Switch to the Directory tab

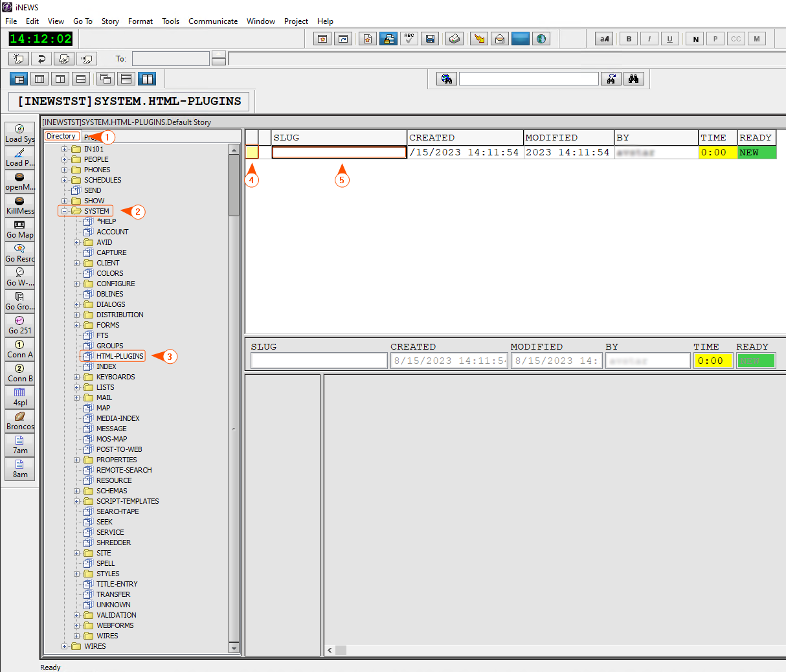point(62,137)
